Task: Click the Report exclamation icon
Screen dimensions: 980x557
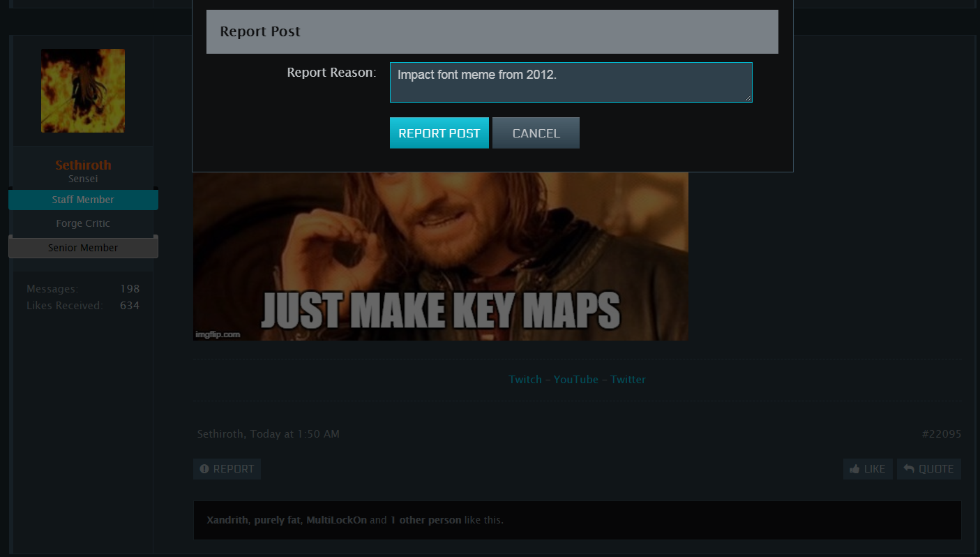Action: 204,469
